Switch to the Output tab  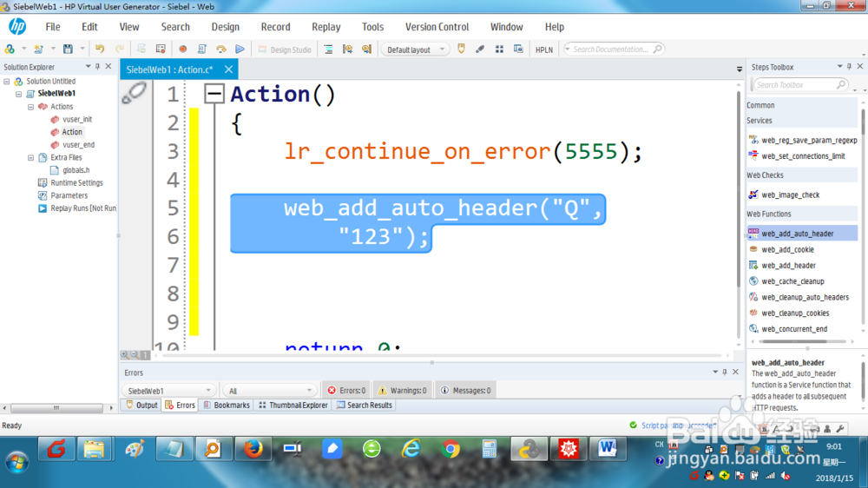[x=141, y=405]
